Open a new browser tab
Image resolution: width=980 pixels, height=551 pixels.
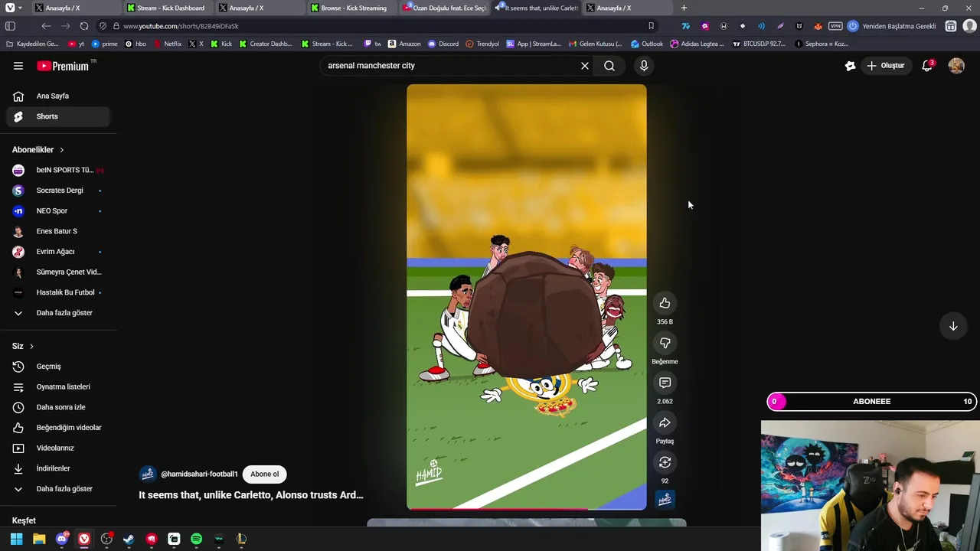(x=684, y=8)
